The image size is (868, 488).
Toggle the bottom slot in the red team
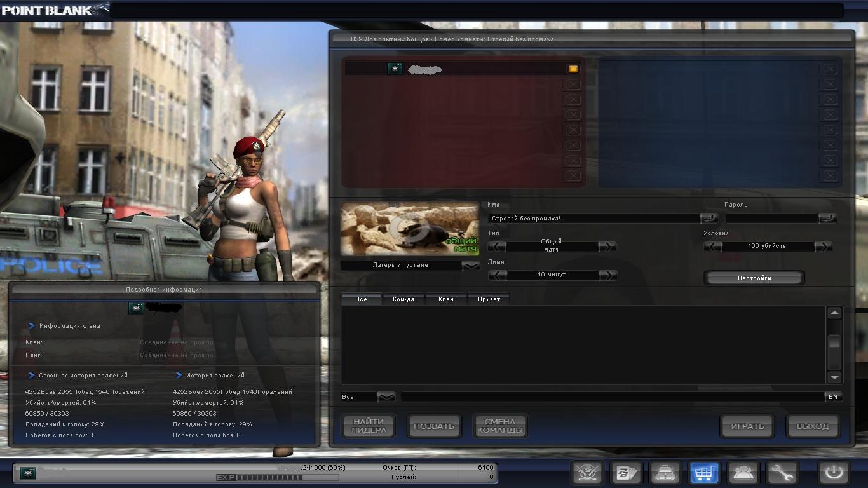573,176
